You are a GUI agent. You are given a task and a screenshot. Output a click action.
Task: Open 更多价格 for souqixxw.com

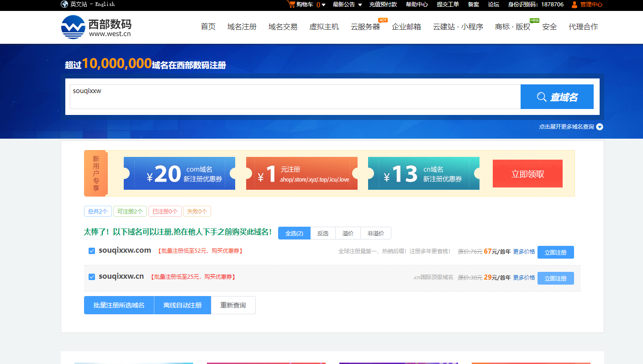524,251
